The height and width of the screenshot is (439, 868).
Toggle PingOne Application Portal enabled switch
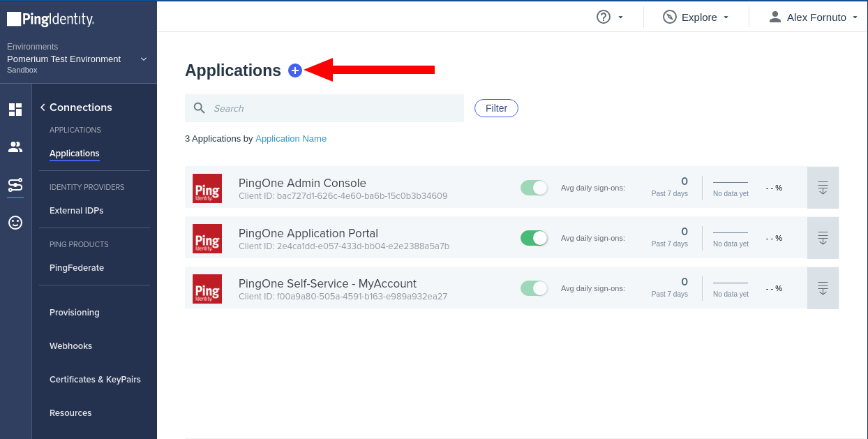[534, 238]
